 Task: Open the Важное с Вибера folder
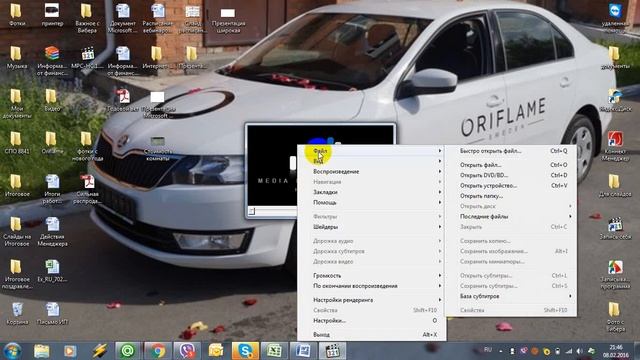point(87,18)
